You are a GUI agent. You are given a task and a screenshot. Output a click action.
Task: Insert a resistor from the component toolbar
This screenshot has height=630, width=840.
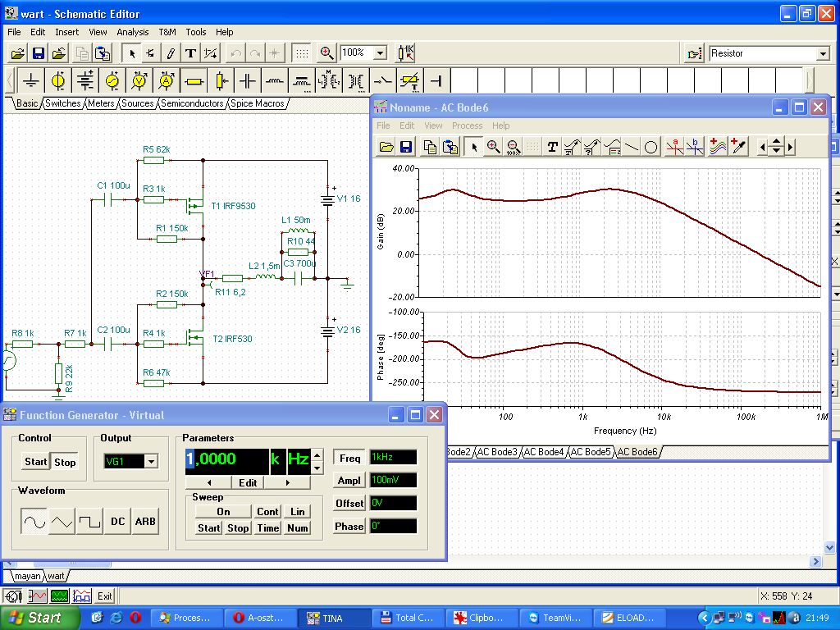tap(194, 80)
